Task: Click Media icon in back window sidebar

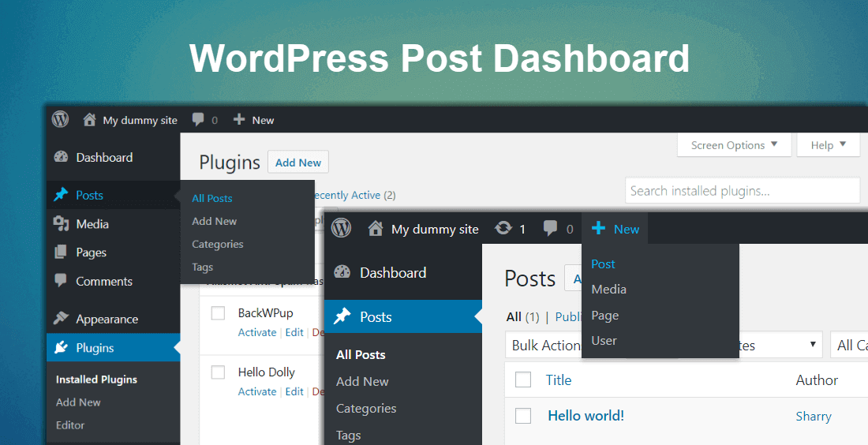Action: pos(61,223)
